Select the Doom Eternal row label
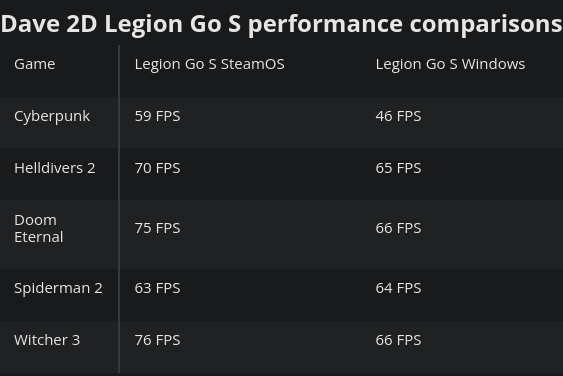The width and height of the screenshot is (563, 376). [39, 228]
